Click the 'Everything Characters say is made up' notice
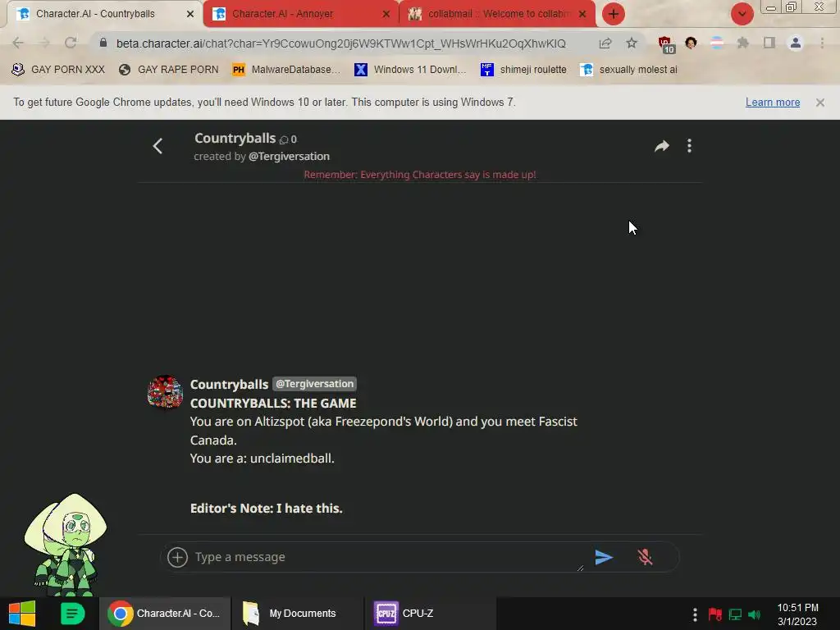The image size is (840, 630). pos(420,175)
